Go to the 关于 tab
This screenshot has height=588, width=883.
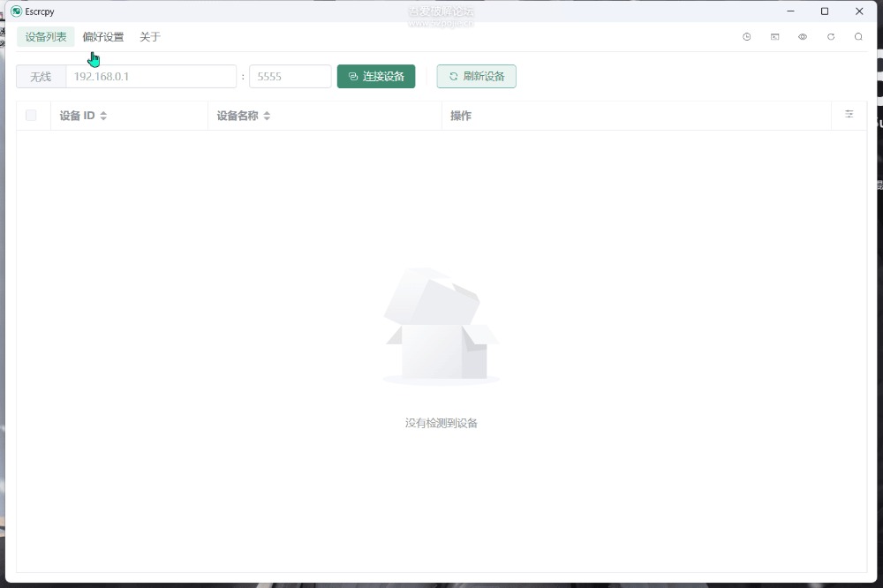click(x=150, y=37)
